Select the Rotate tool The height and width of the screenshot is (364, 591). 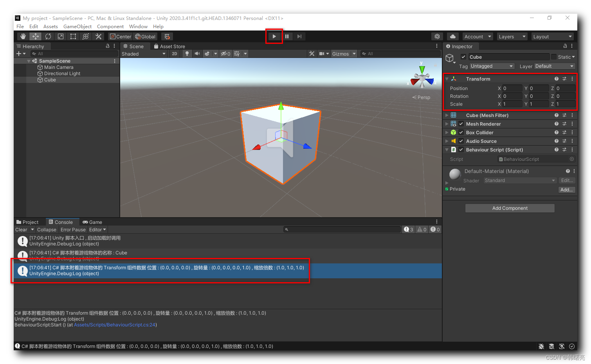pyautogui.click(x=48, y=36)
